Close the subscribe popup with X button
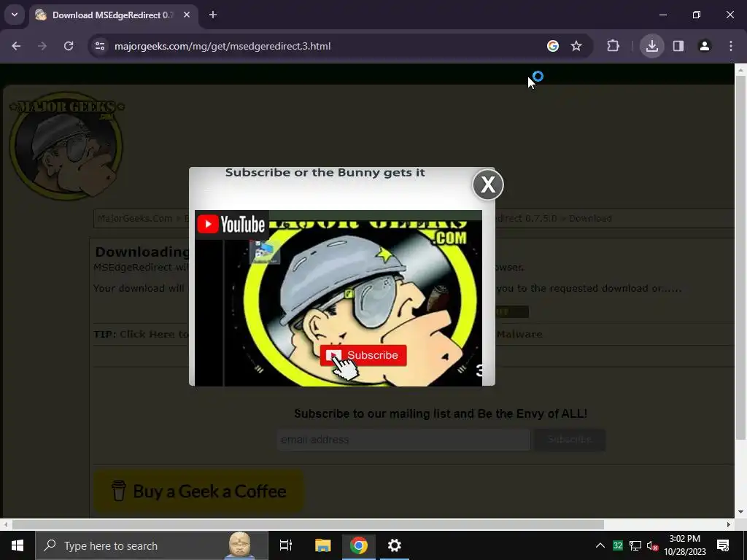Image resolution: width=747 pixels, height=560 pixels. pyautogui.click(x=488, y=184)
